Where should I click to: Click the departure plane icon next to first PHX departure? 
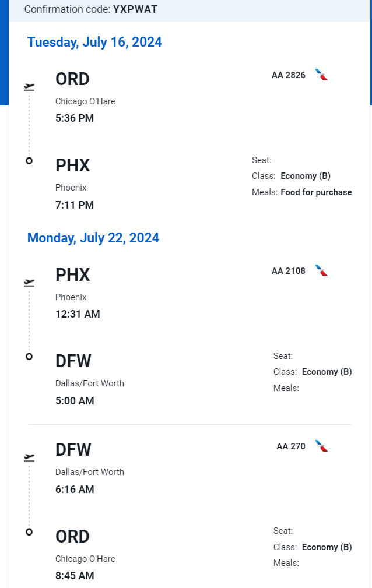[x=29, y=283]
